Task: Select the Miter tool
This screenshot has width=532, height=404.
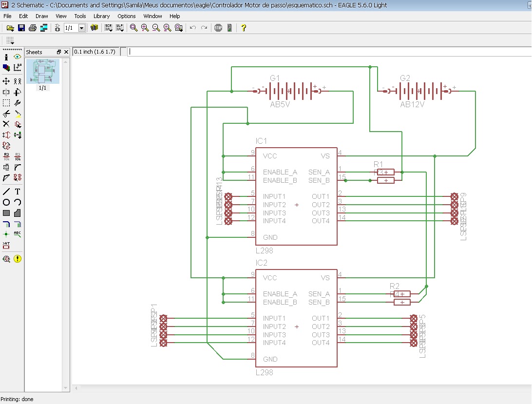Action: [x=18, y=167]
